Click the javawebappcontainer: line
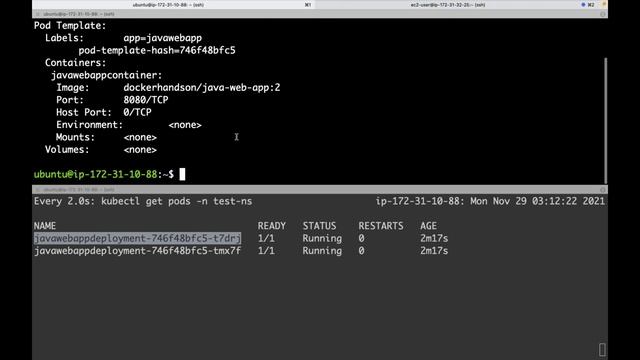The image size is (640, 360). [106, 75]
